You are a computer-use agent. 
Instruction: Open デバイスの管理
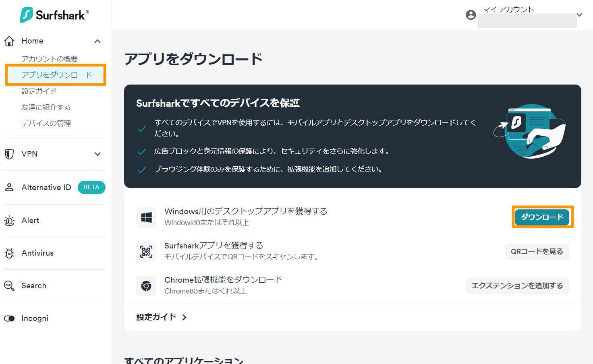point(46,123)
